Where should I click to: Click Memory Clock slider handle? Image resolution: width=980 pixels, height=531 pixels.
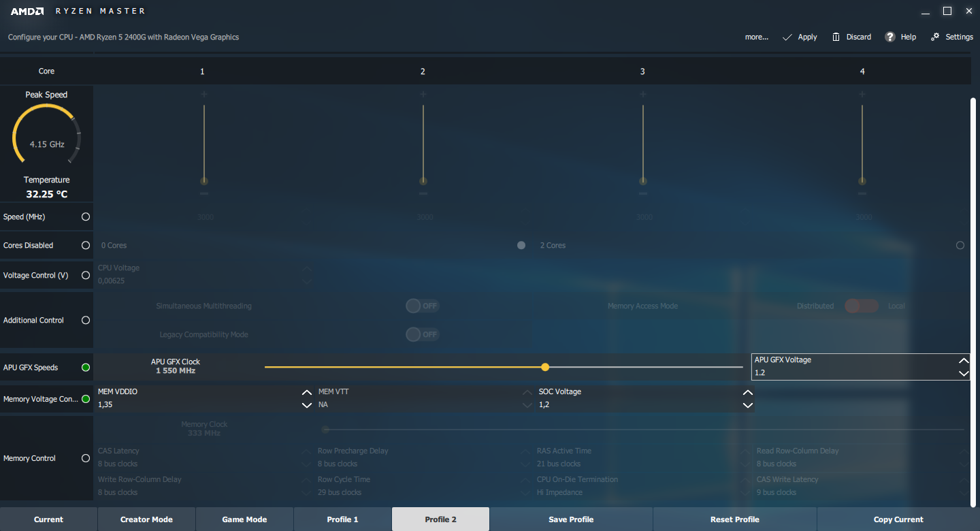tap(325, 430)
